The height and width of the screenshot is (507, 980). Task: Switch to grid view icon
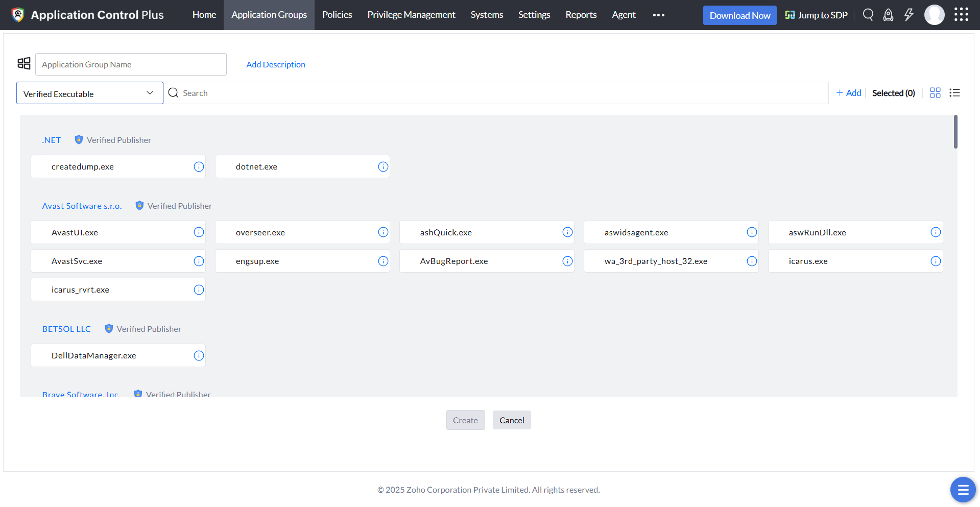point(935,93)
